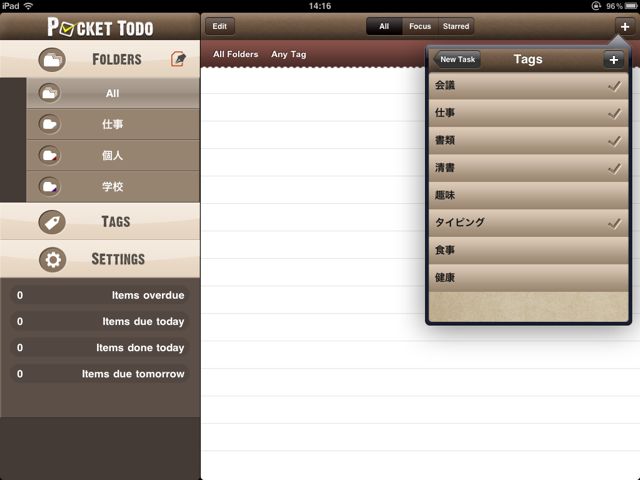Go back to New Task

(457, 60)
